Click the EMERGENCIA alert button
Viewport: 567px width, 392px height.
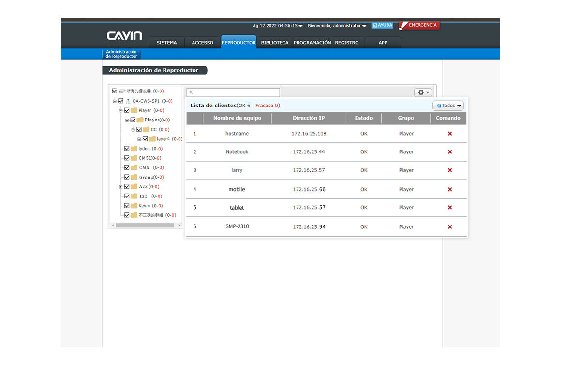click(x=419, y=25)
